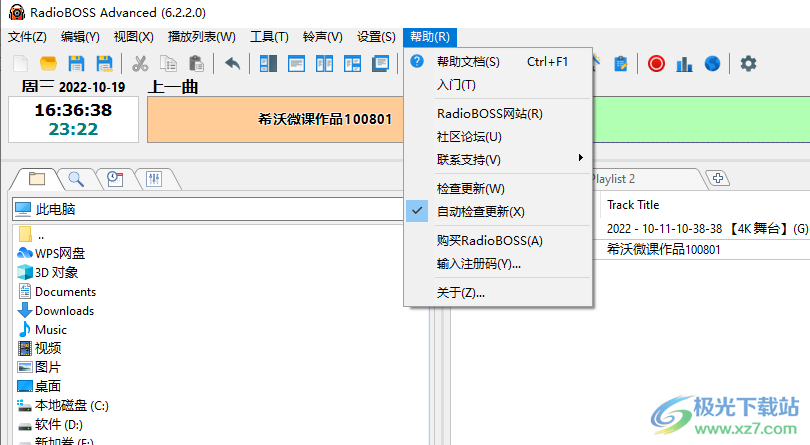Copy tracks with the copy icon
This screenshot has height=445, width=810.
[x=168, y=64]
